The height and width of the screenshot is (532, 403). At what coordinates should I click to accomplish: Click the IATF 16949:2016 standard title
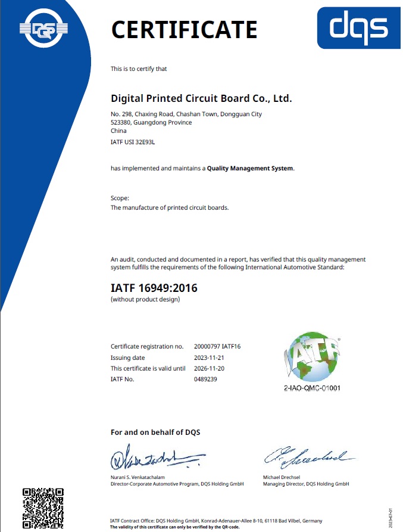pyautogui.click(x=154, y=288)
